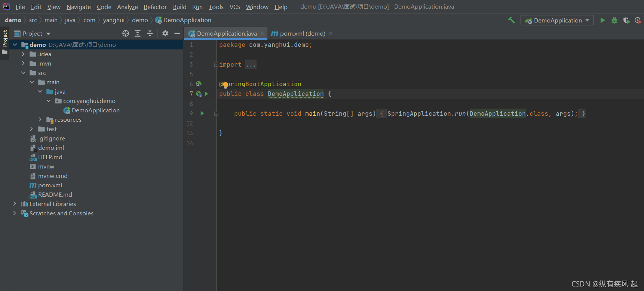Viewport: 644px width, 291px height.
Task: Open the Refactor menu
Action: point(155,7)
